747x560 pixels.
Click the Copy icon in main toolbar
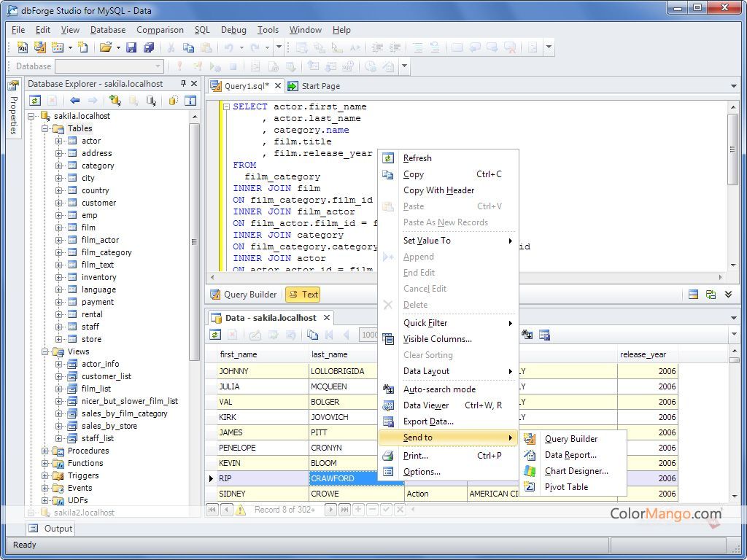[189, 47]
